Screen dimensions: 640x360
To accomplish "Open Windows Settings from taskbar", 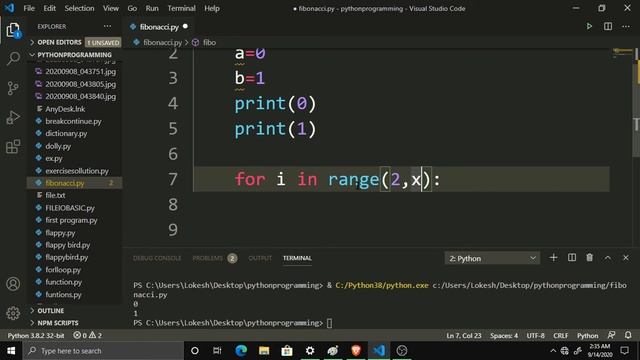I will [x=310, y=351].
